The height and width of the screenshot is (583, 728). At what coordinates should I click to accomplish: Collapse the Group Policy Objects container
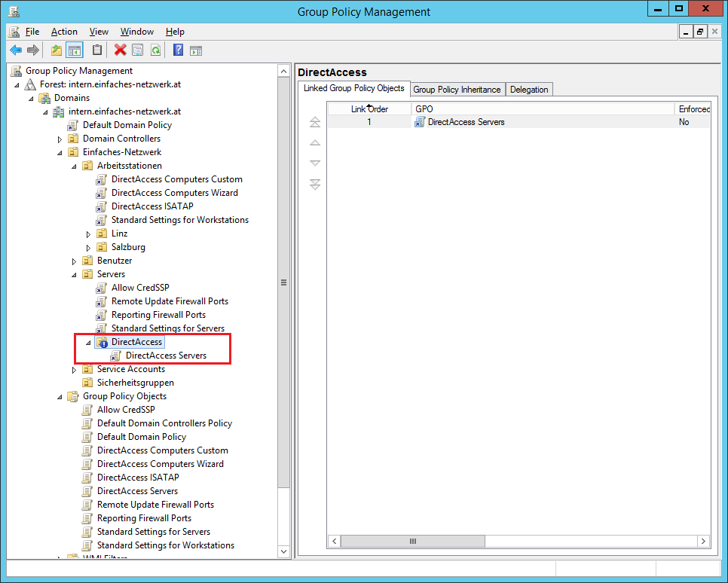(x=60, y=397)
